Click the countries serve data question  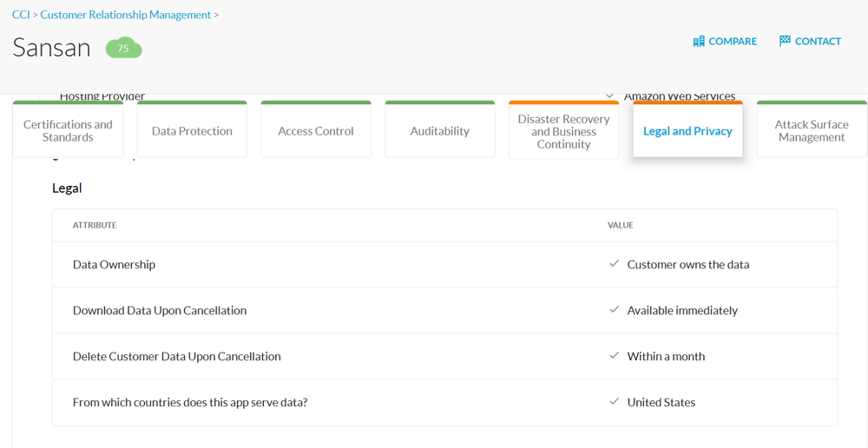point(190,403)
